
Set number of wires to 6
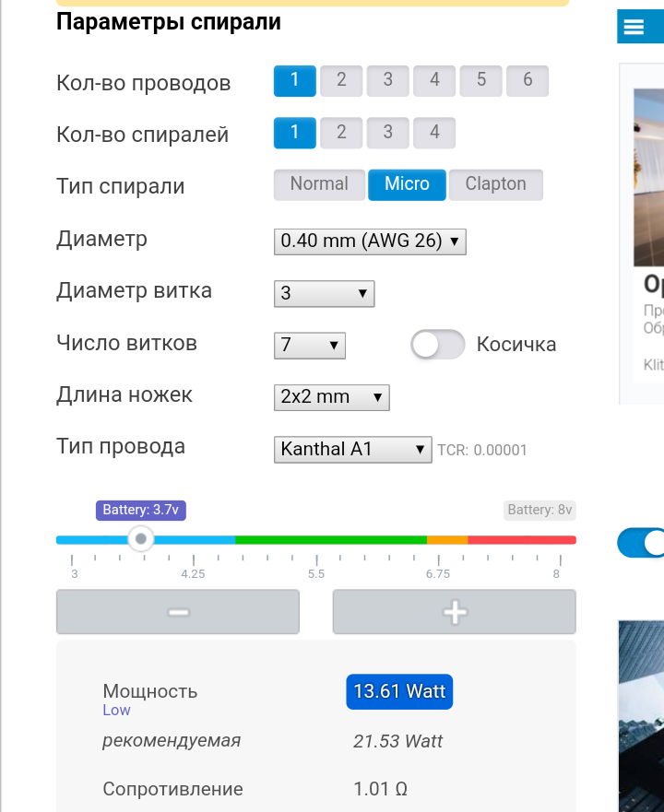click(x=528, y=80)
